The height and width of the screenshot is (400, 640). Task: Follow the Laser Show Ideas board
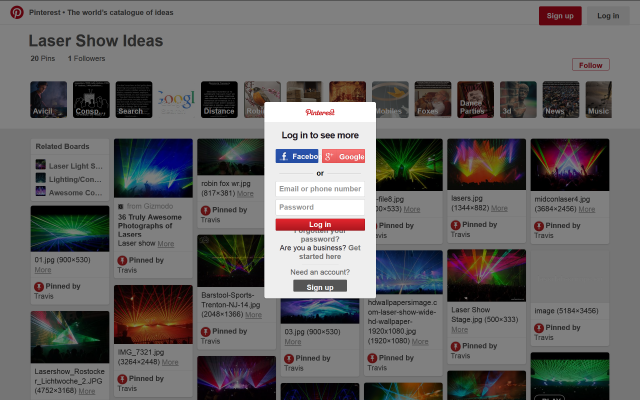pos(591,65)
